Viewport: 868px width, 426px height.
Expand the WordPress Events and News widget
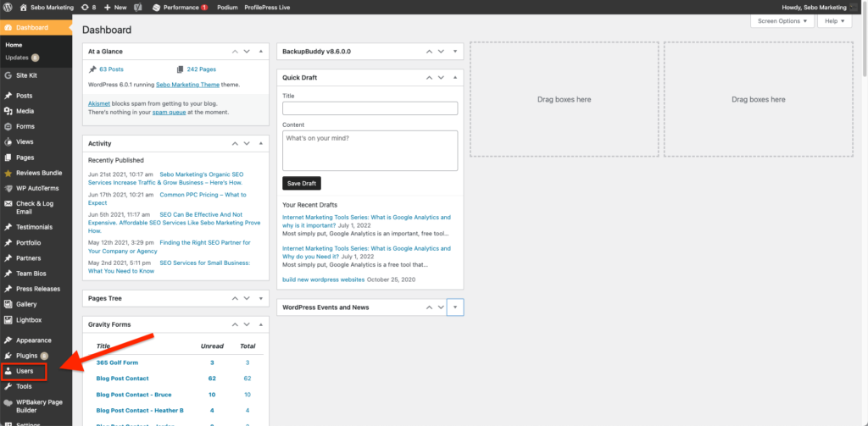point(455,307)
